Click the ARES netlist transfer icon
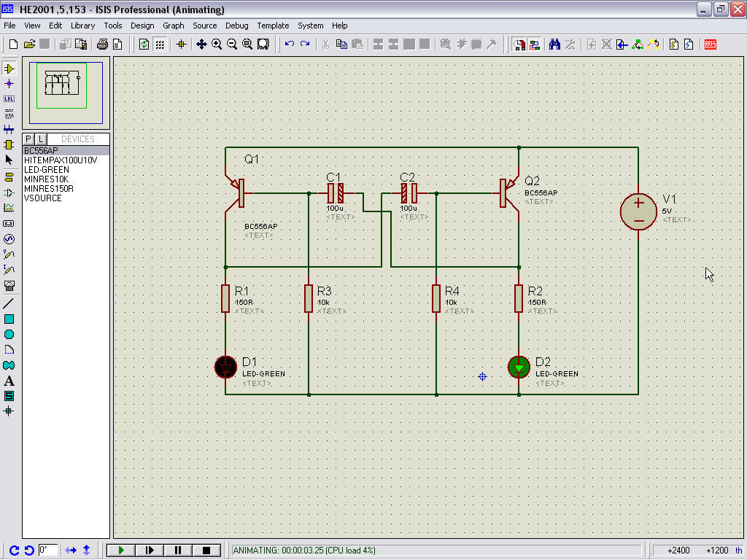The height and width of the screenshot is (560, 747). (710, 44)
